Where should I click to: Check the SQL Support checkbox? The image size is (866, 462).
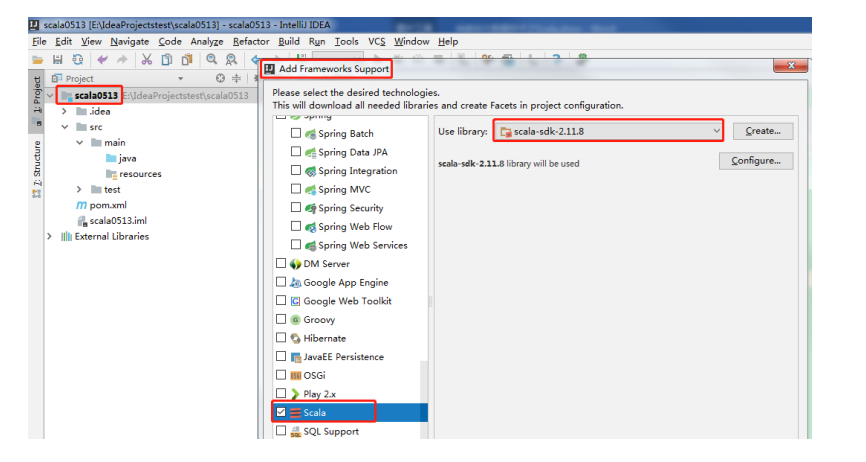(281, 431)
